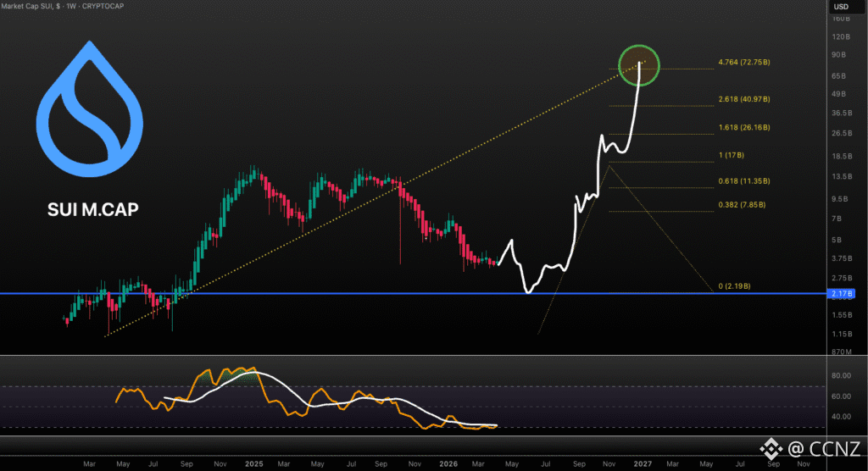Click the 49B price axis label
The image size is (868, 471).
[x=839, y=94]
